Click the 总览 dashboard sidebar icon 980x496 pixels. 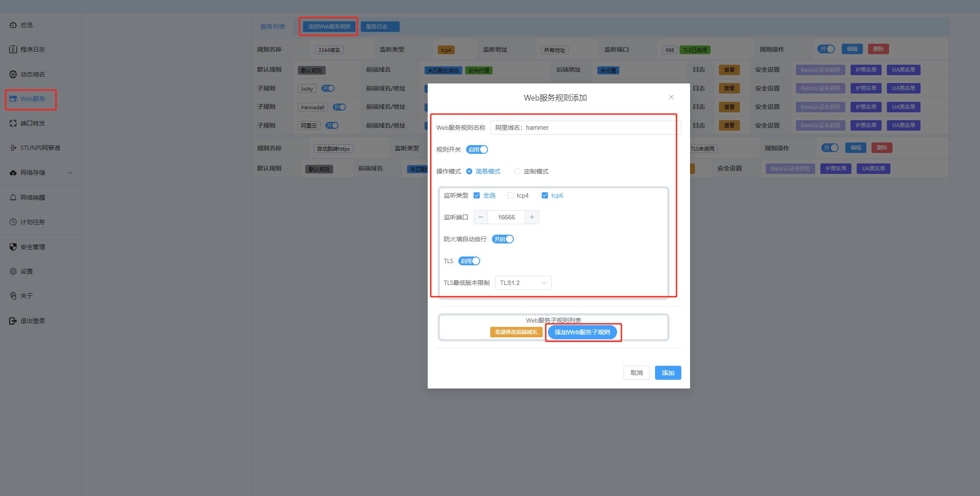13,25
